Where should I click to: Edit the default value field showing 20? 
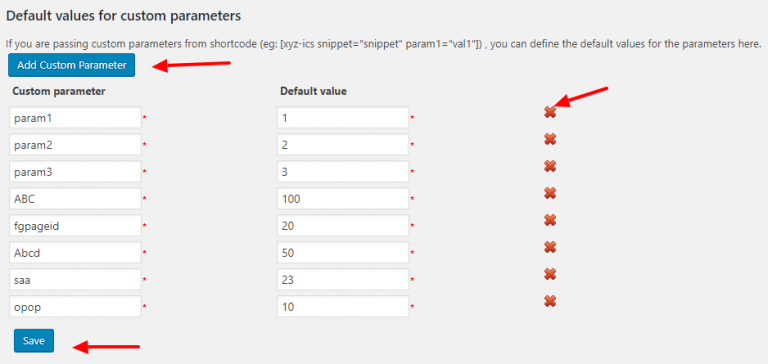point(343,225)
